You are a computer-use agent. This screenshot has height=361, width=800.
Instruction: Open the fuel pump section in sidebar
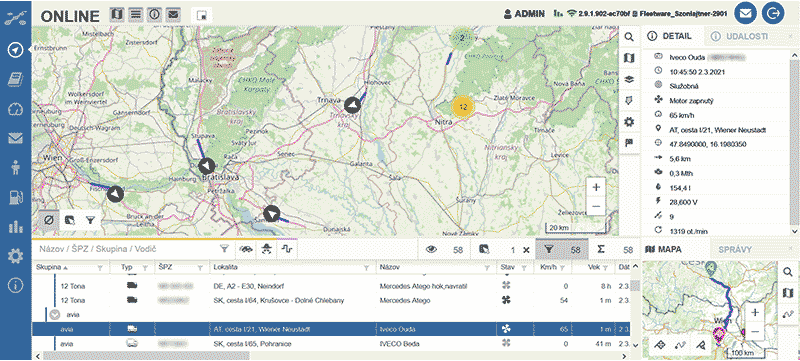(x=16, y=198)
